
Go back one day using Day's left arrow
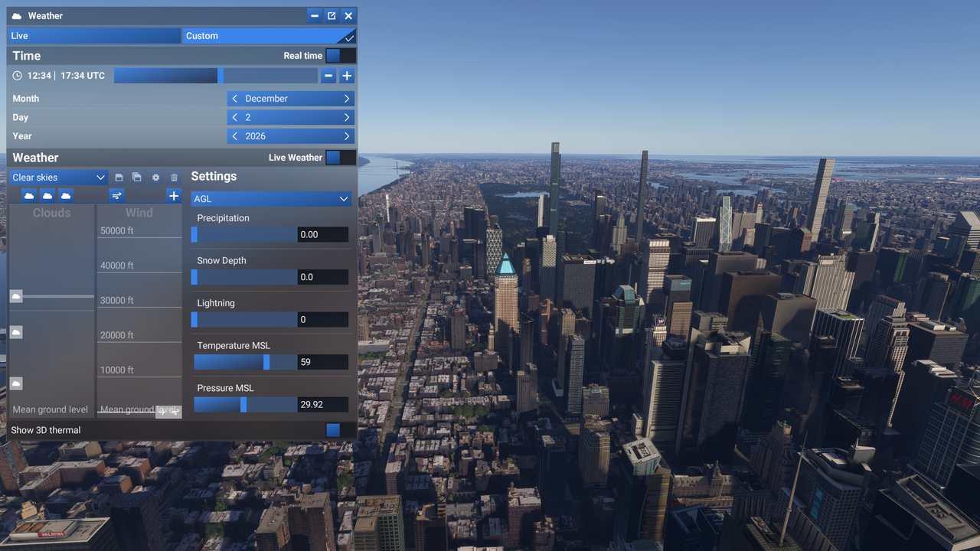point(235,118)
